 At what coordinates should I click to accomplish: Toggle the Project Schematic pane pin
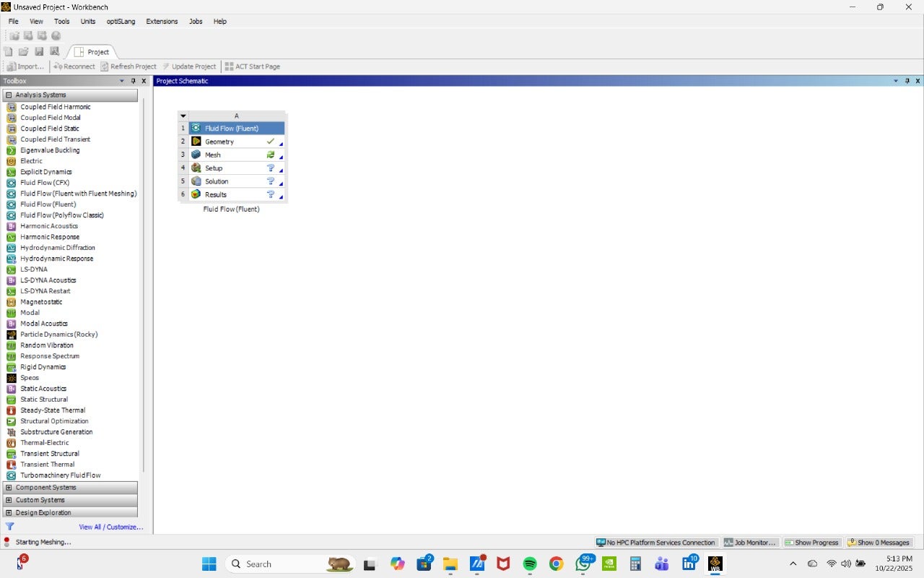coord(907,81)
